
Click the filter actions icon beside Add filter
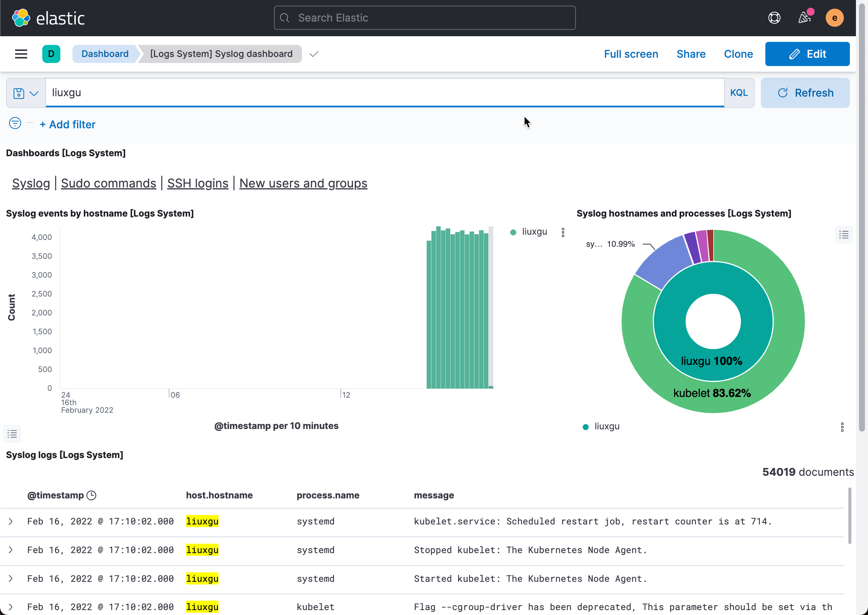pyautogui.click(x=15, y=123)
